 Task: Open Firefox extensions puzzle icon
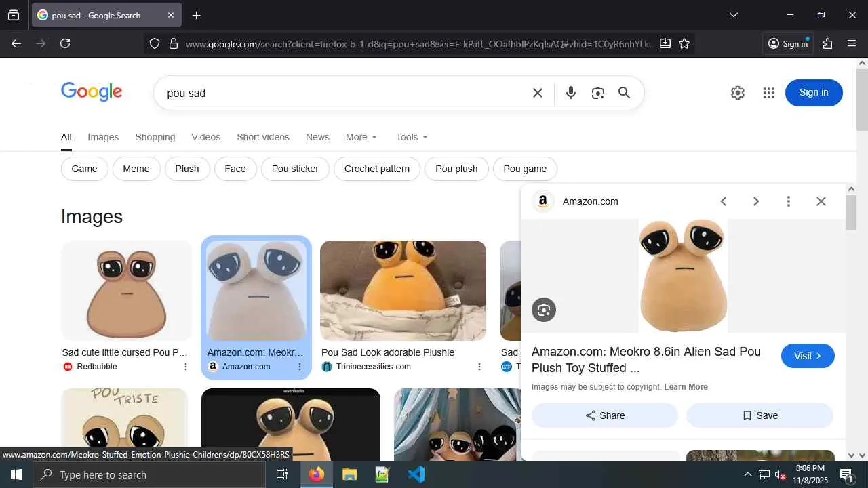click(x=827, y=43)
